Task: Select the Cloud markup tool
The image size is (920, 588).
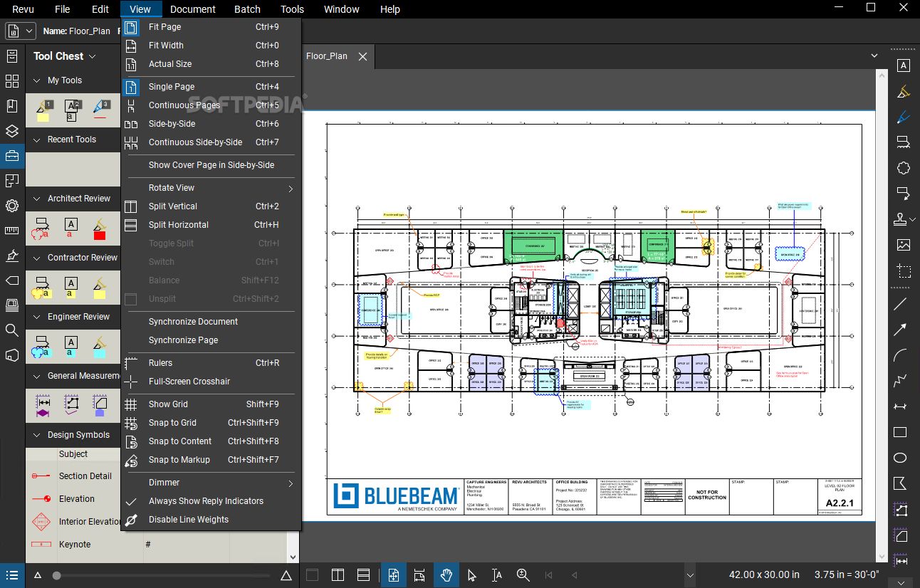Action: coord(903,168)
